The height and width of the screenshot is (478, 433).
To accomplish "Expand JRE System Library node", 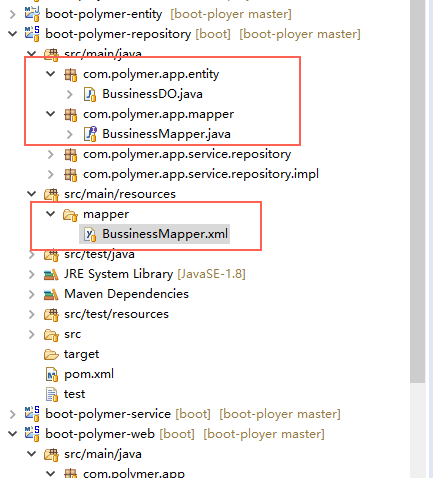I will coord(31,274).
